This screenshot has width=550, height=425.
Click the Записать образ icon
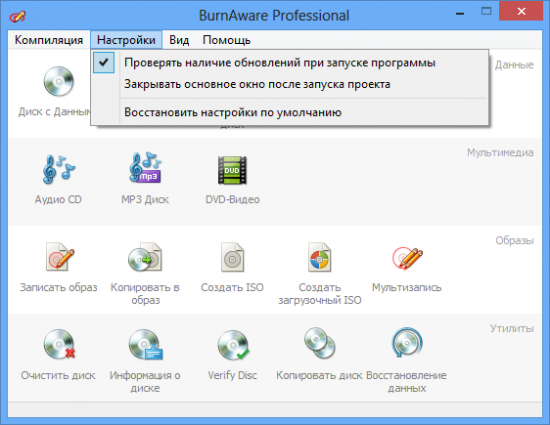(x=59, y=257)
